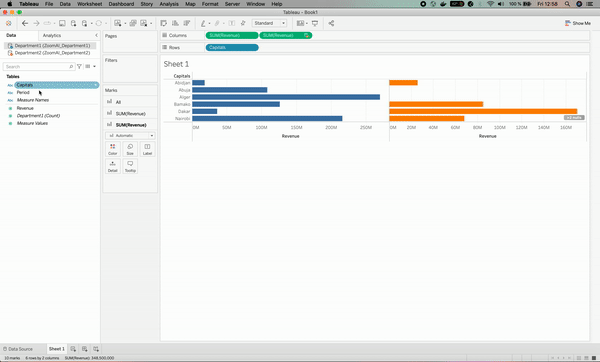The image size is (600, 362).
Task: Open the Show/Hide Cards dropdown arrow
Action: (x=307, y=23)
